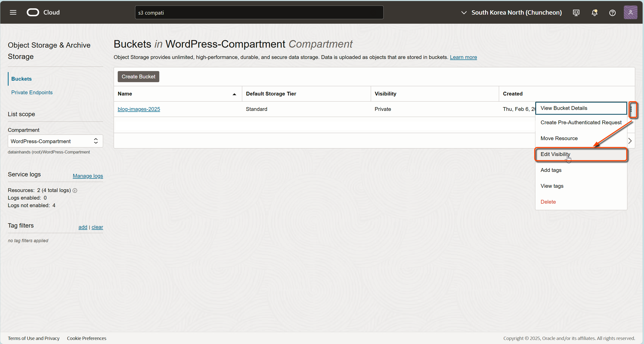
Task: Click the Oracle Cloud logo
Action: (43, 12)
